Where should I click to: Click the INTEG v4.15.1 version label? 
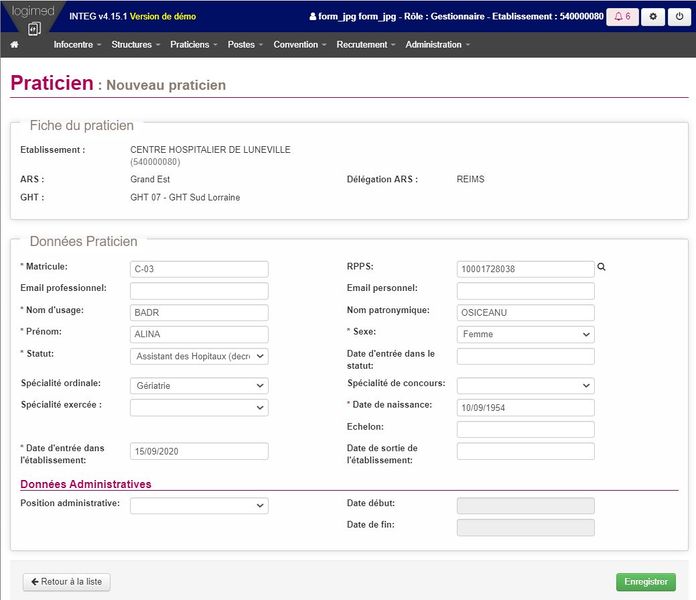(98, 16)
